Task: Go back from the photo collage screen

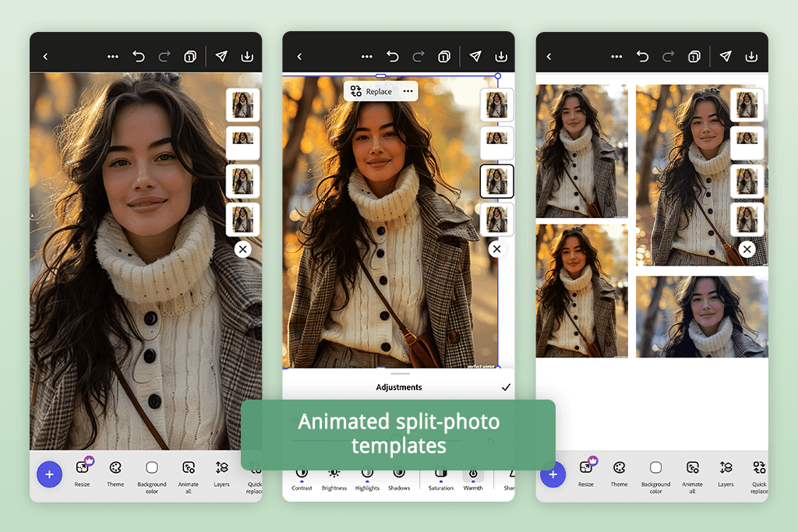Action: coord(549,56)
